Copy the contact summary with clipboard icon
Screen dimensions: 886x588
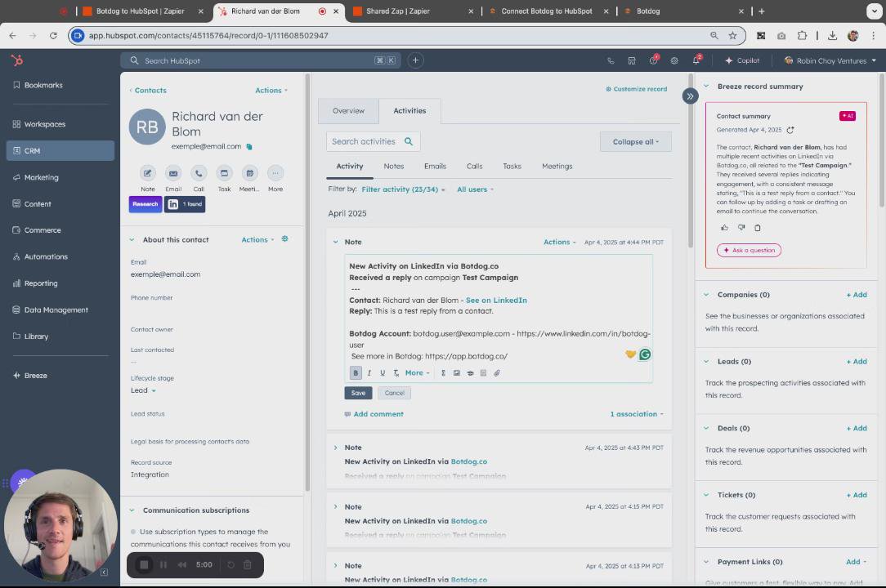[758, 228]
